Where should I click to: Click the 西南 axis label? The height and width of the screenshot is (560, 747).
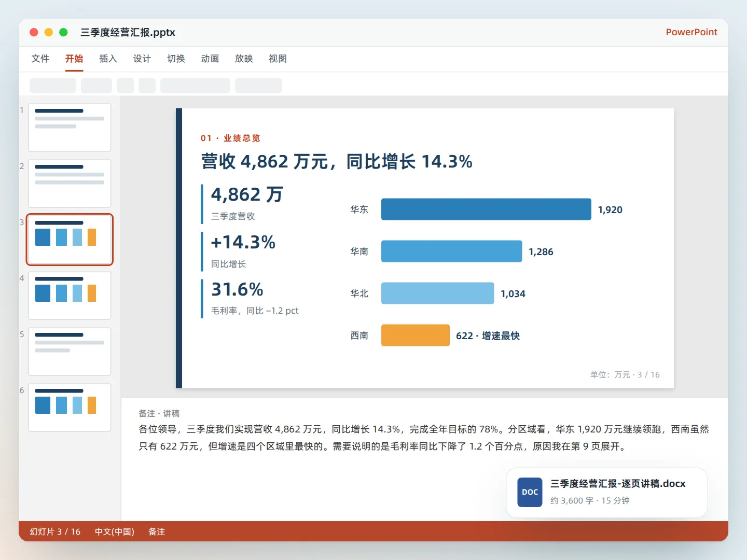tap(359, 335)
